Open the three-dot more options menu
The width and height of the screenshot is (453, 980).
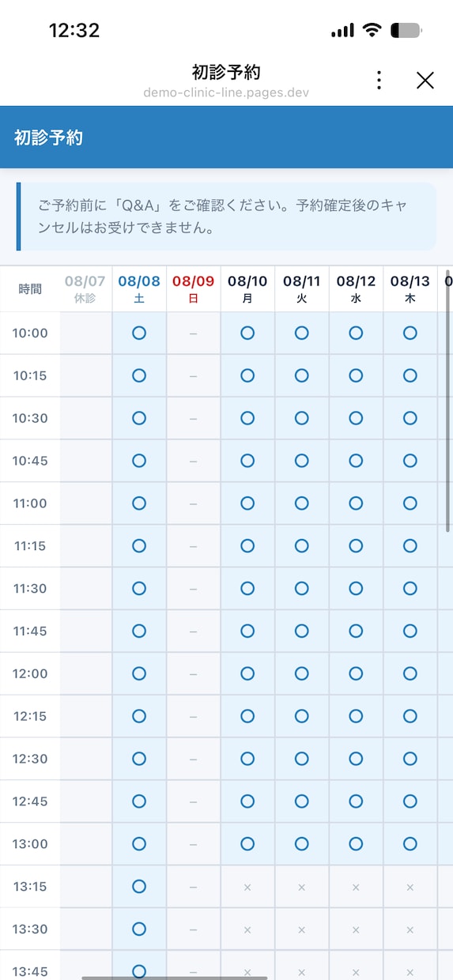click(379, 80)
